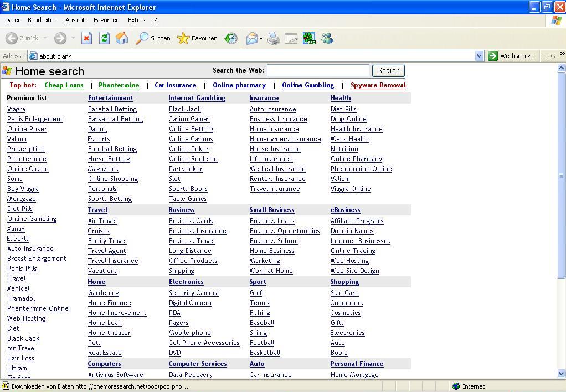566x392 pixels.
Task: Open the Hair Loss premium link
Action: click(20, 358)
